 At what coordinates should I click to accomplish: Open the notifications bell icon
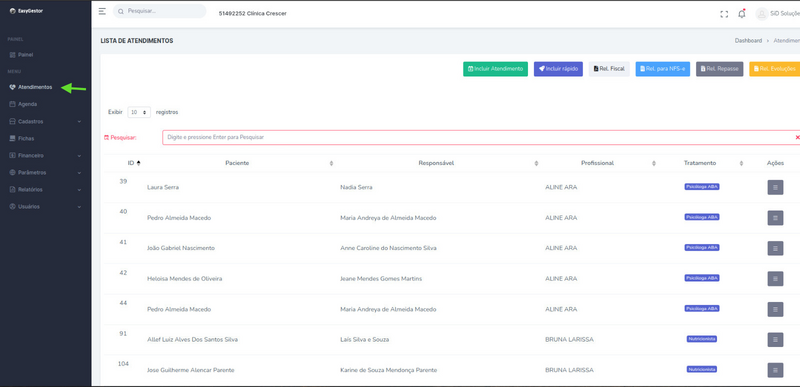point(741,14)
